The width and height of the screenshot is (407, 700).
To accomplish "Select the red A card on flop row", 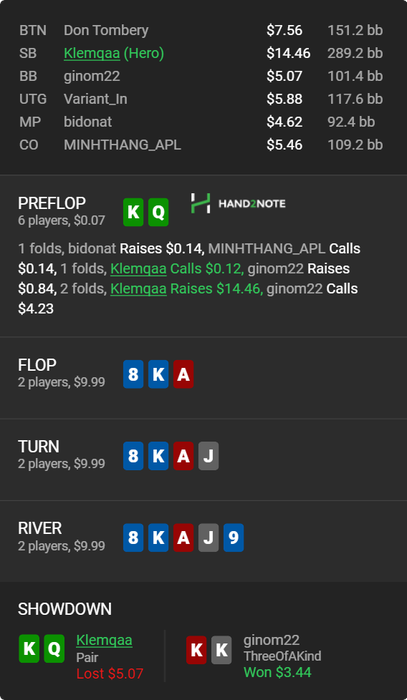I will pyautogui.click(x=183, y=374).
